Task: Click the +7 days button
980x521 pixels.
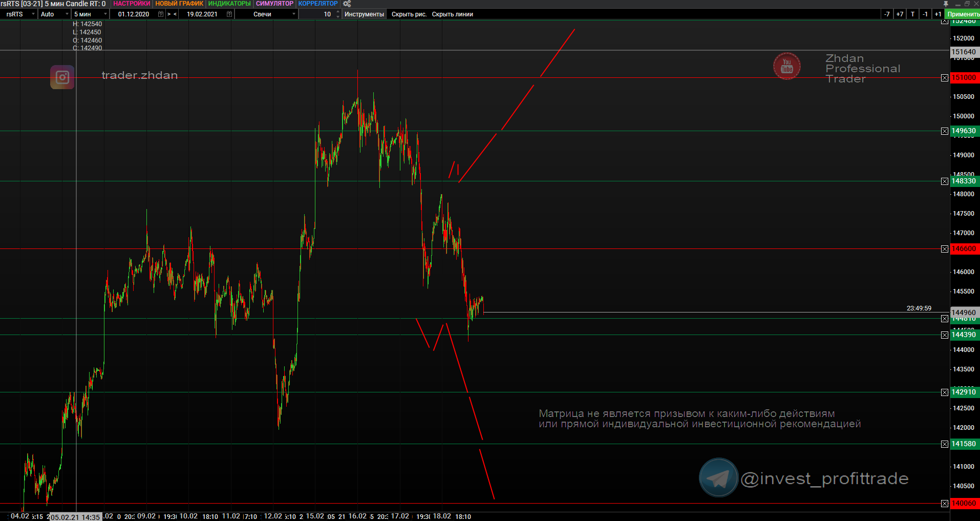Action: click(900, 14)
